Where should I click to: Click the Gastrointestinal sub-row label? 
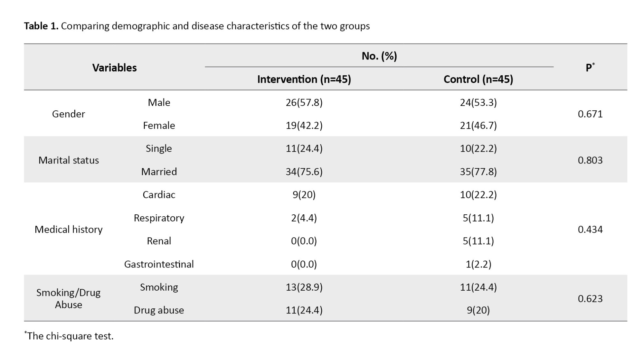(x=159, y=264)
